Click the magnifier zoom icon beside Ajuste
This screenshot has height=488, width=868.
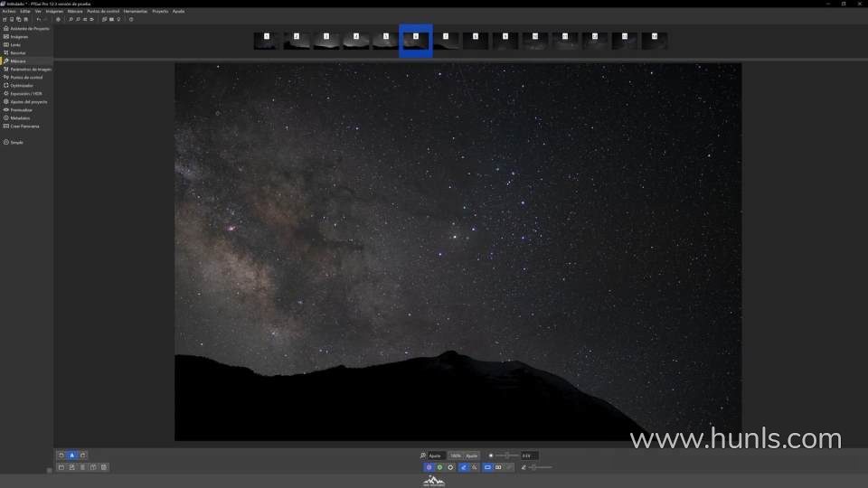pyautogui.click(x=423, y=455)
